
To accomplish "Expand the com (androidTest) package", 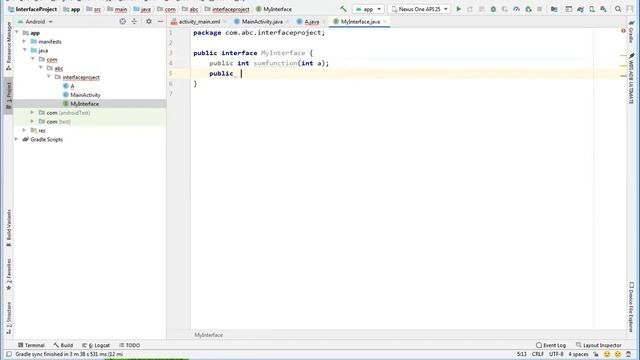I will pos(32,112).
